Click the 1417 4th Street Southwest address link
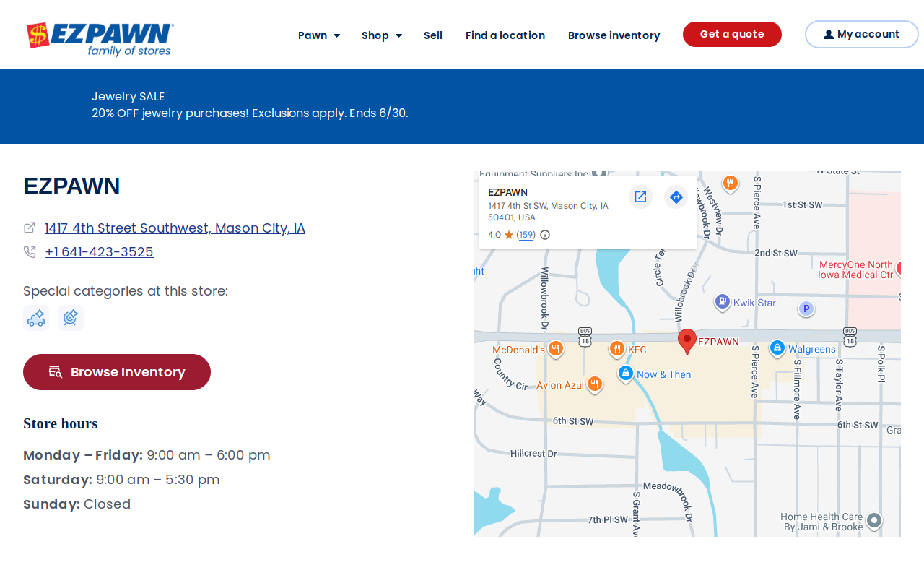Viewport: 924px width, 578px height. coord(175,228)
